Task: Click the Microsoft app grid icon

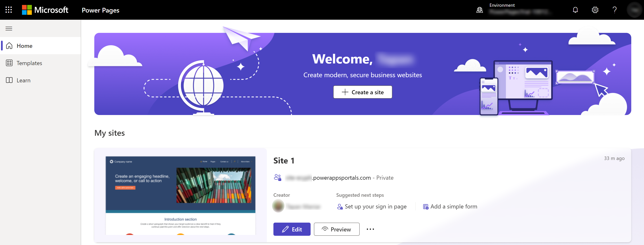Action: tap(9, 9)
